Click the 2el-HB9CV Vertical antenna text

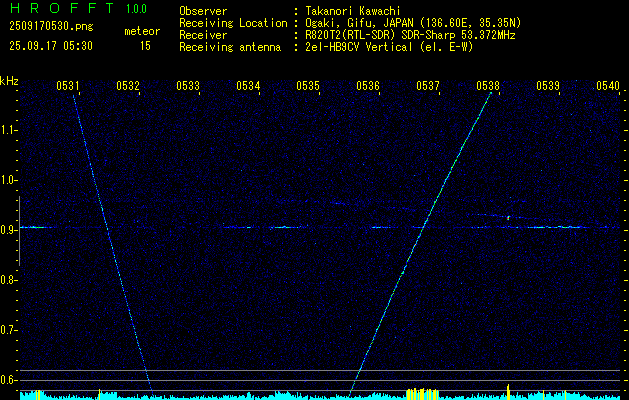click(x=389, y=47)
